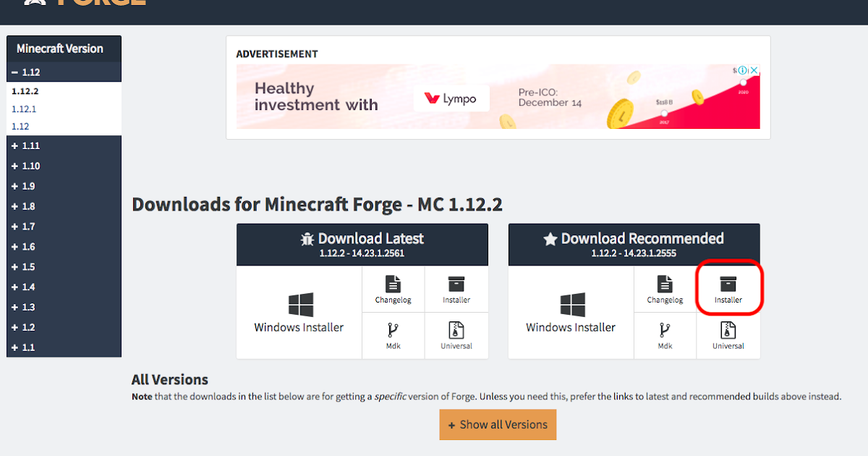Expand the 1.11 version group
868x456 pixels.
[64, 145]
